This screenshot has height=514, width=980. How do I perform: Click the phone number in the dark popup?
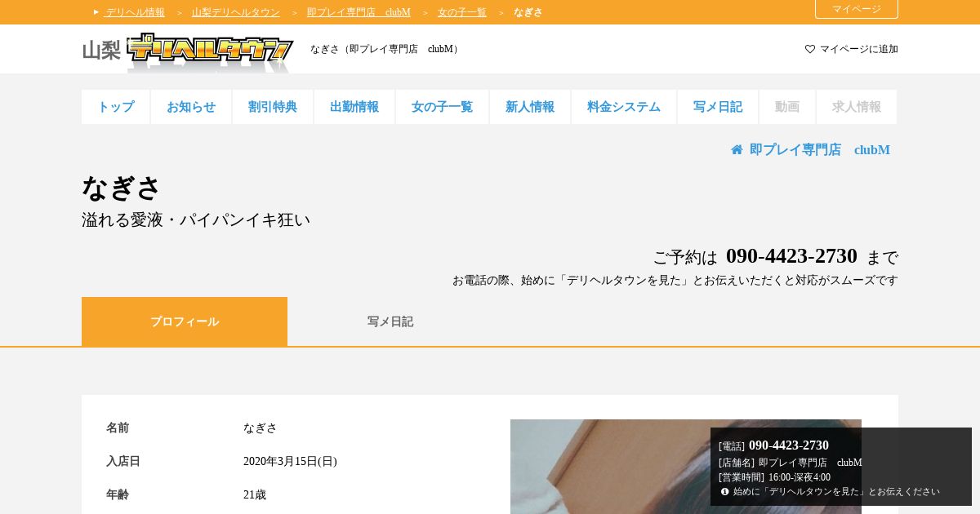tap(789, 445)
